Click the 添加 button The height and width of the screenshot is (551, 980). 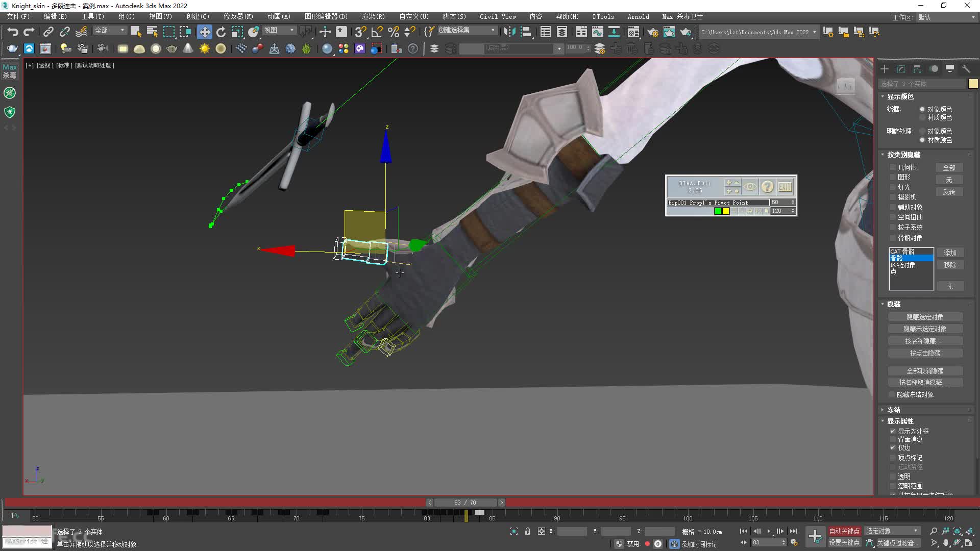pos(950,253)
